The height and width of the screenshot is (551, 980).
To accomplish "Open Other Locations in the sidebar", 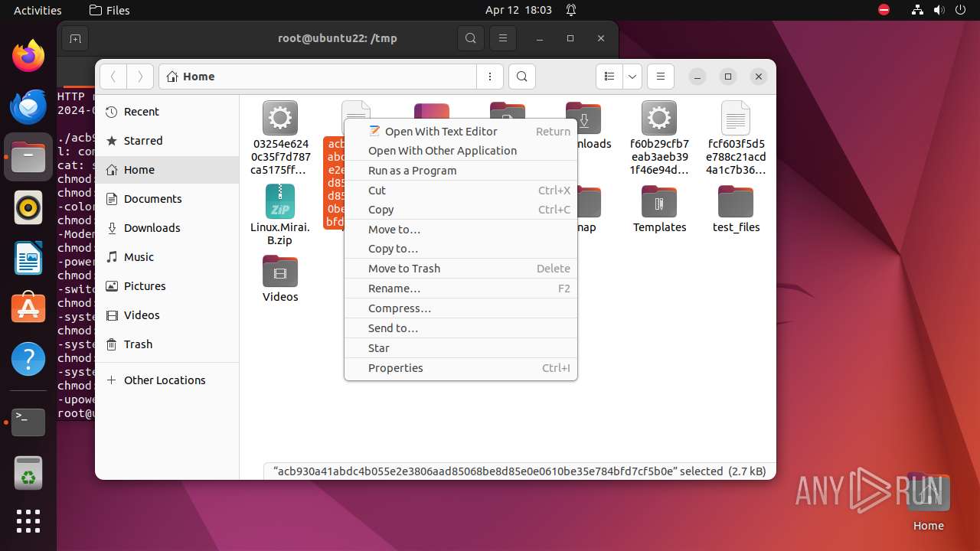I will pos(167,380).
